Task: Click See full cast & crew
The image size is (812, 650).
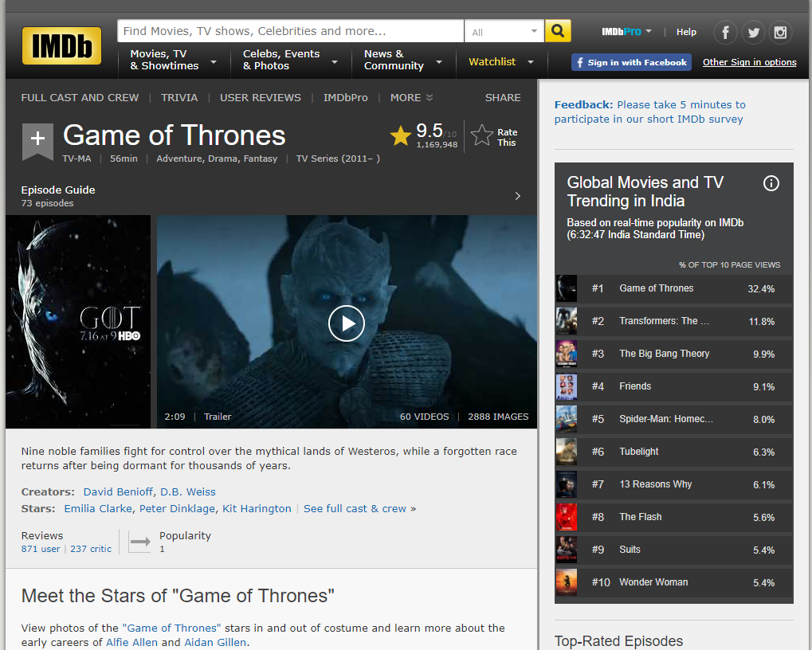Action: pos(355,508)
